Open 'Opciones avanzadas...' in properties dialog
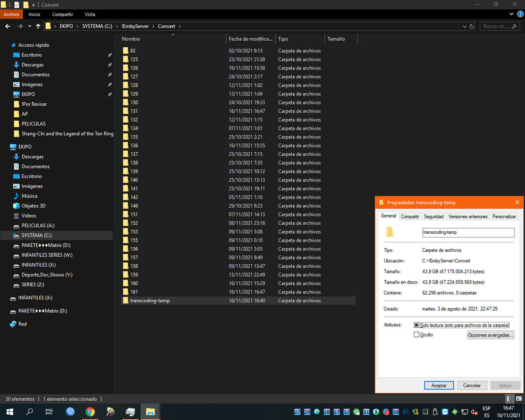This screenshot has height=420, width=525. pyautogui.click(x=490, y=335)
